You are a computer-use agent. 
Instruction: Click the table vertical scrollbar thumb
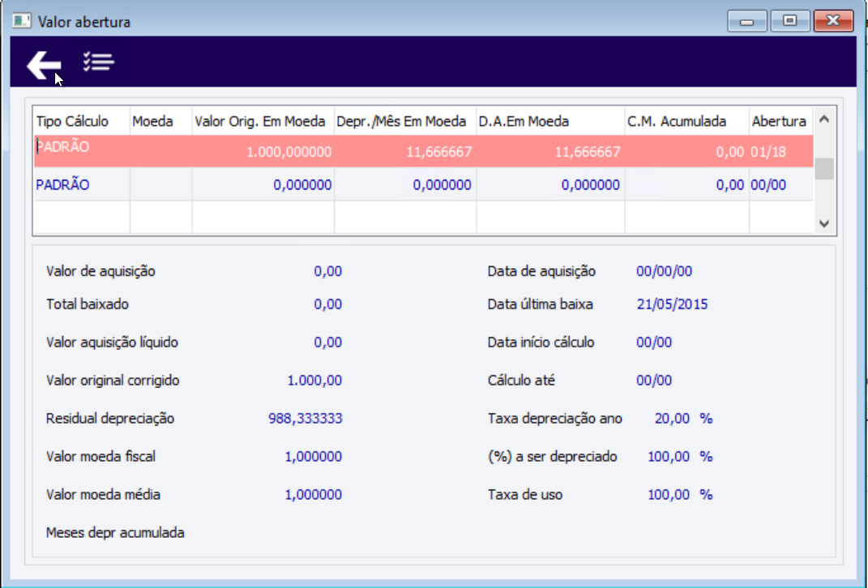pos(823,168)
